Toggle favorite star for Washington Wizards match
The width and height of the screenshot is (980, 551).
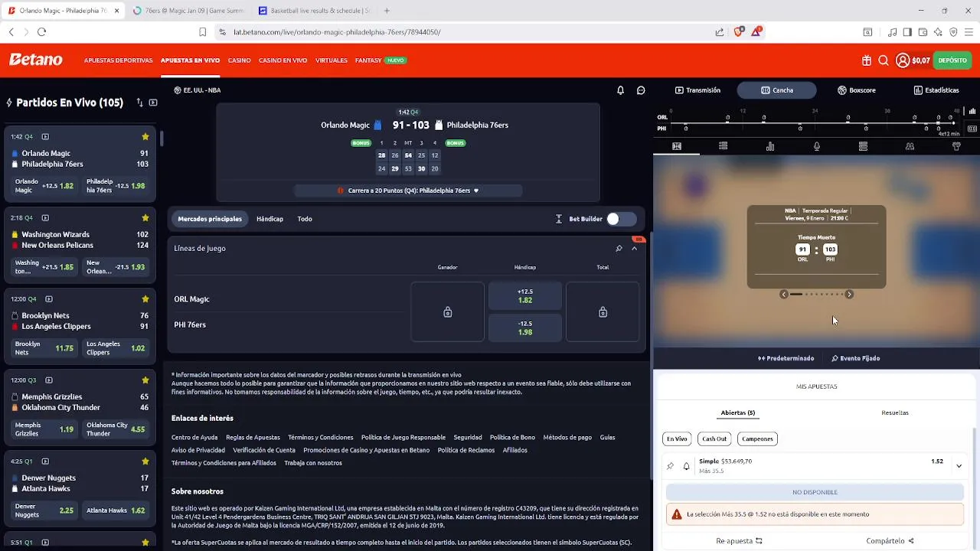click(145, 218)
